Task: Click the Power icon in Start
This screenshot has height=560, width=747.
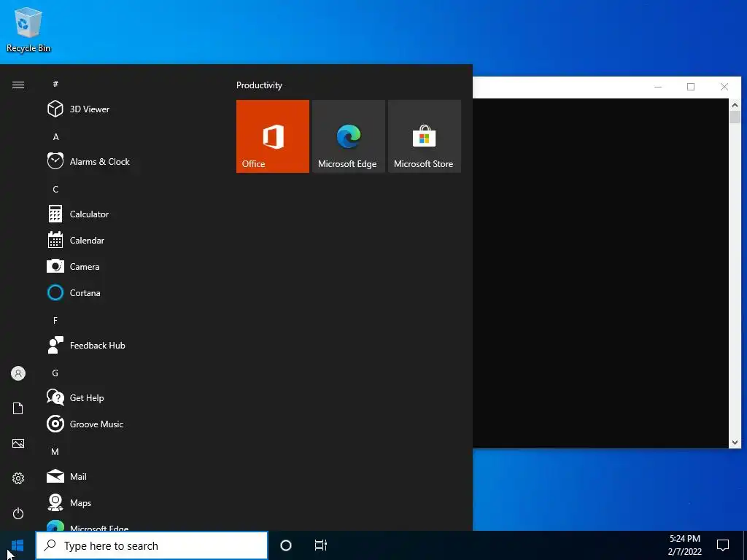Action: point(18,513)
